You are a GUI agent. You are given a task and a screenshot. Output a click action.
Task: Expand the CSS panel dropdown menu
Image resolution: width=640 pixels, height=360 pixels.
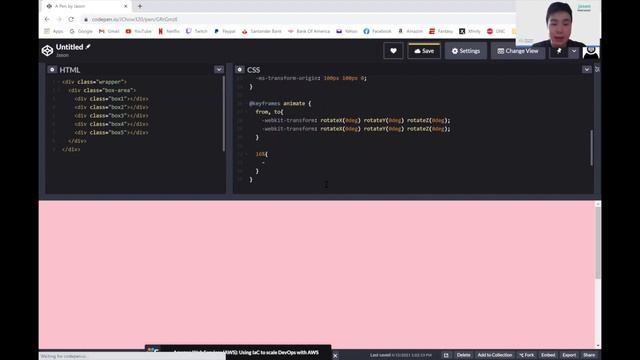[x=587, y=70]
